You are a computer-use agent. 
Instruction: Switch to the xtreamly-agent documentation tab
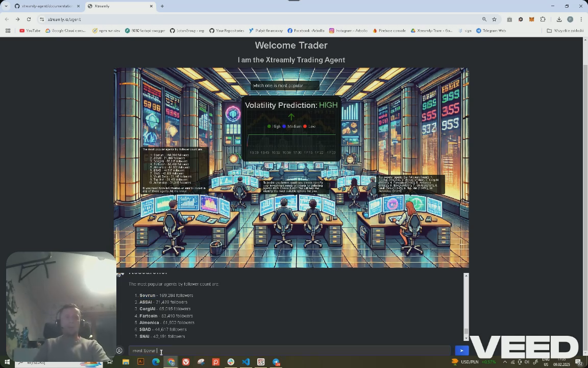[x=47, y=6]
